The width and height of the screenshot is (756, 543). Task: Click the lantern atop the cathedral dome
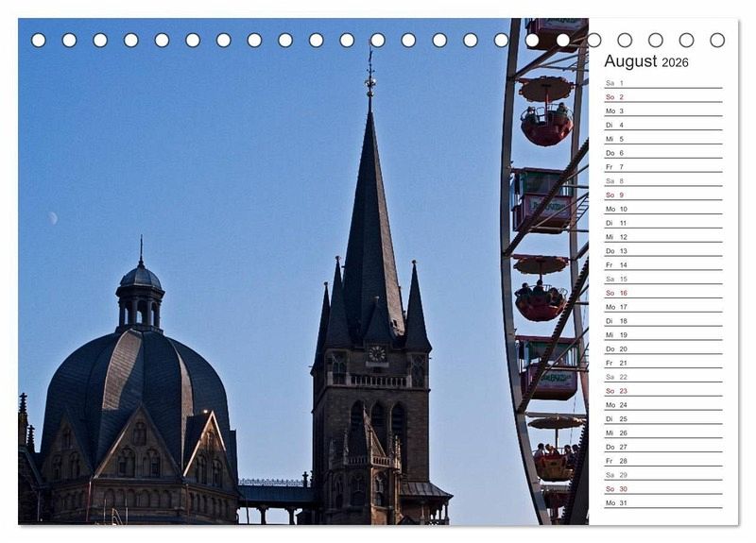pos(140,295)
